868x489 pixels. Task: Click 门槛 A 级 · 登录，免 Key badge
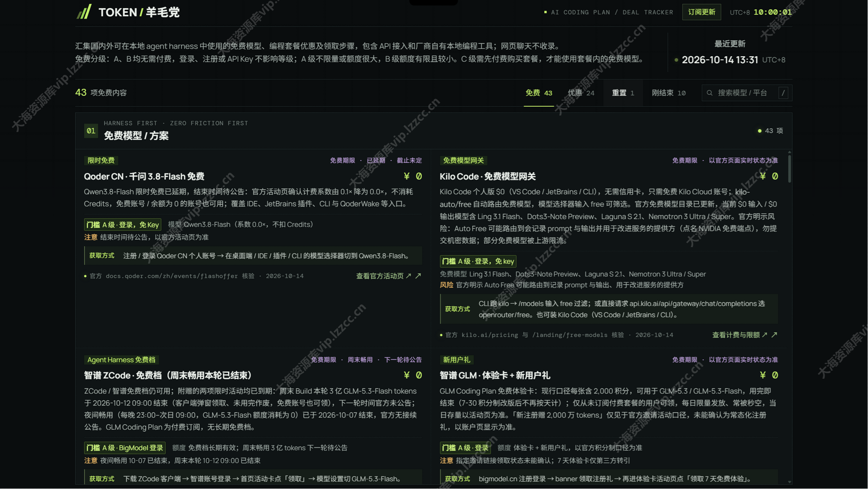(x=123, y=225)
